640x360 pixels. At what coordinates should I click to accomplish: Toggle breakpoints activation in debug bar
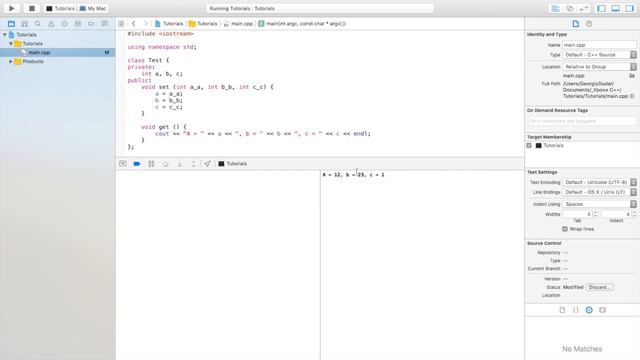(x=137, y=164)
